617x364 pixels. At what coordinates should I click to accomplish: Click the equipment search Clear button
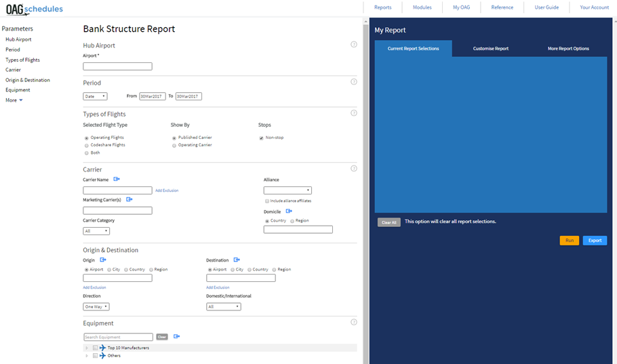162,337
